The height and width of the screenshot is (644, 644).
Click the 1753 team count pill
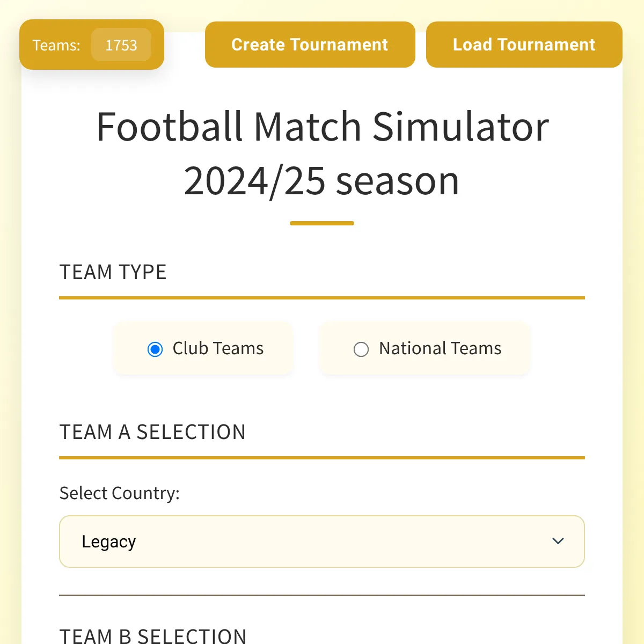point(121,45)
